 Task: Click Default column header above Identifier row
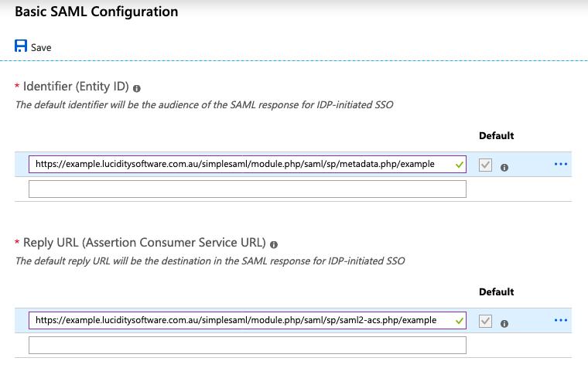(496, 136)
